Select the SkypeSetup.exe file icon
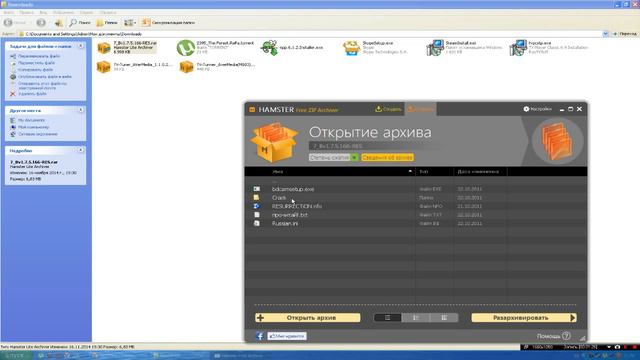 click(x=351, y=48)
